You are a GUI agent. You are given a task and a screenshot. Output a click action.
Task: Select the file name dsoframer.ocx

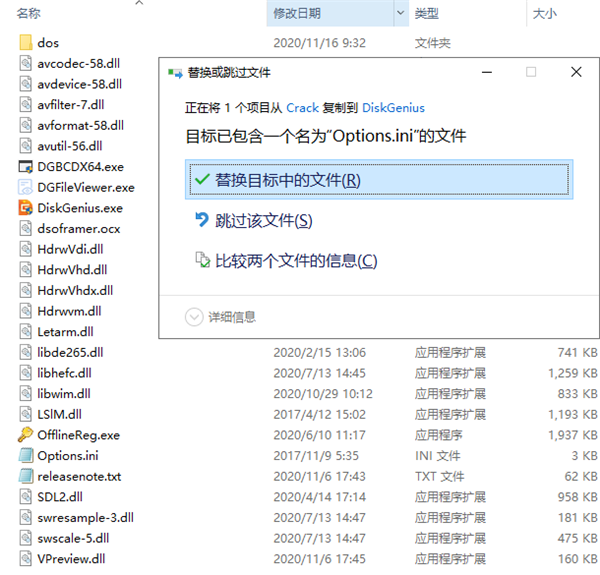coord(79,228)
